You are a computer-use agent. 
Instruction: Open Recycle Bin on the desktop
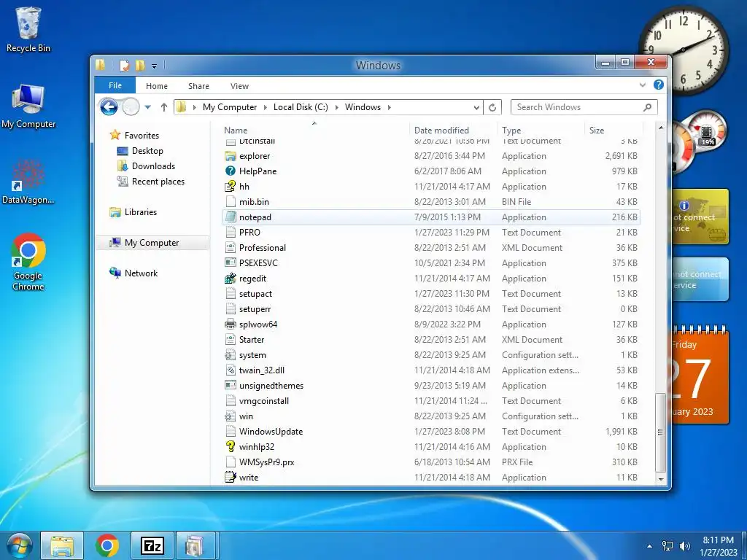pyautogui.click(x=28, y=29)
